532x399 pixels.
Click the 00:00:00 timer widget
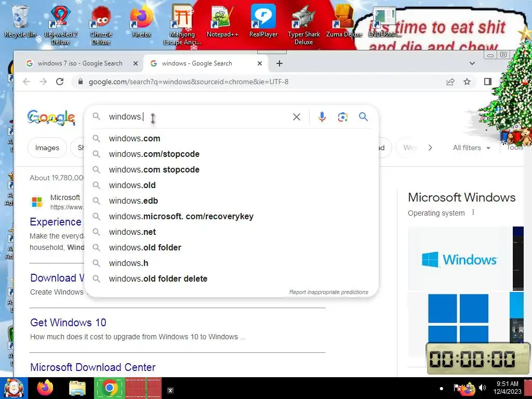pos(478,359)
